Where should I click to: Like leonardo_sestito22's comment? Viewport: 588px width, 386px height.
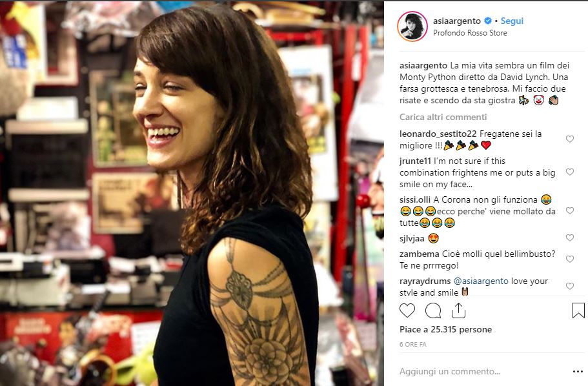570,139
